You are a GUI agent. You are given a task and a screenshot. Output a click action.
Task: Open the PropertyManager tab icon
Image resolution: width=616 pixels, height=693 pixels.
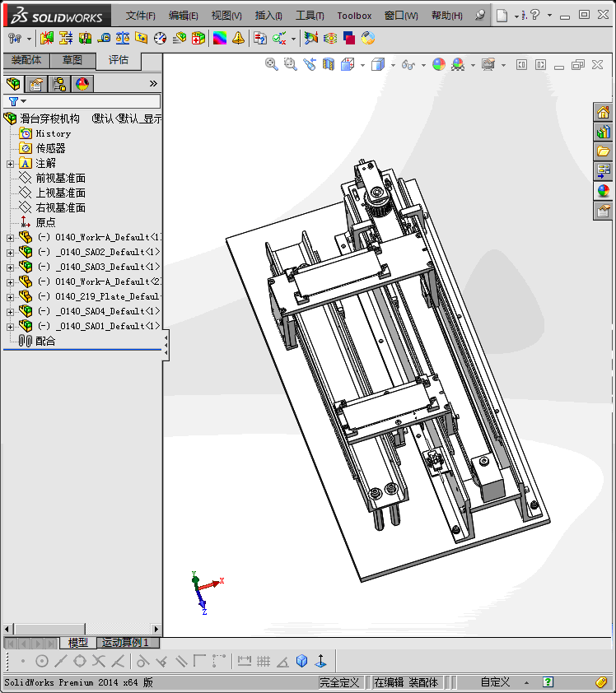[35, 83]
